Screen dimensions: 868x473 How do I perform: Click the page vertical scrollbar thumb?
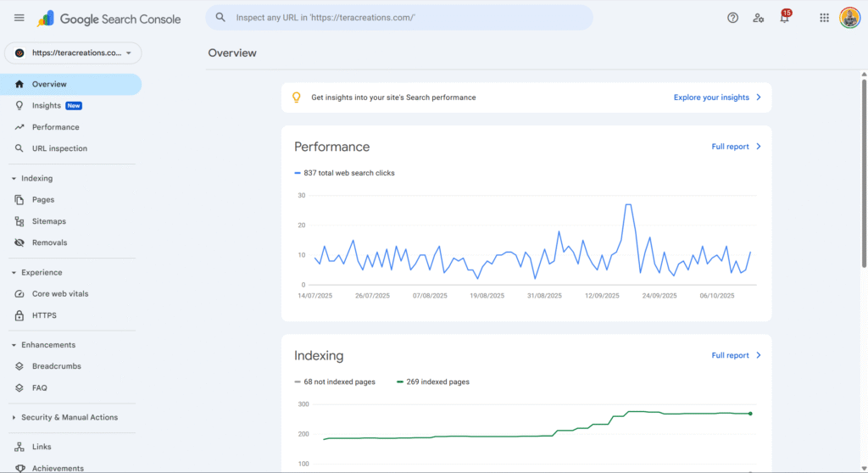[x=864, y=173]
